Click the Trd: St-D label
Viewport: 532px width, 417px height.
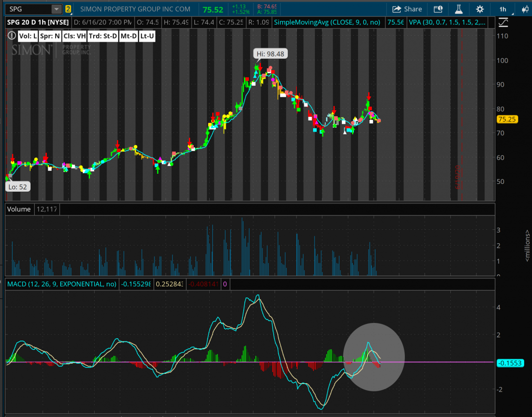[103, 36]
